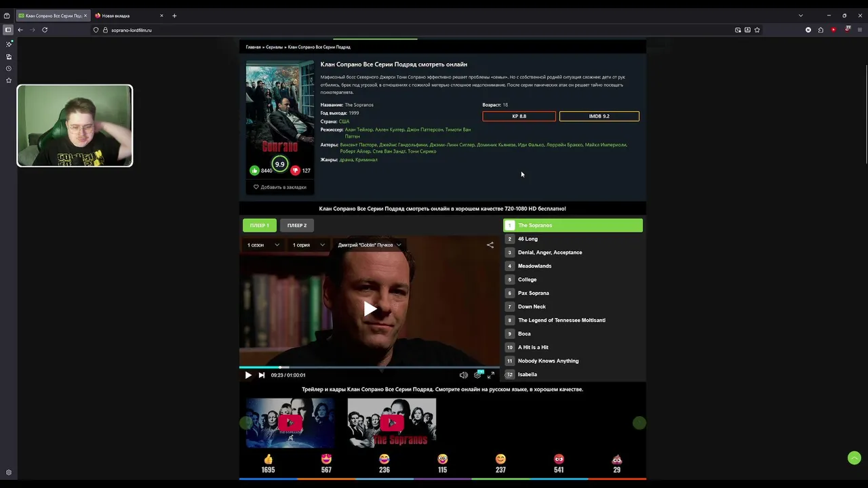Click the thumbs-up reaction emoji with 1695
The height and width of the screenshot is (488, 868).
click(269, 459)
